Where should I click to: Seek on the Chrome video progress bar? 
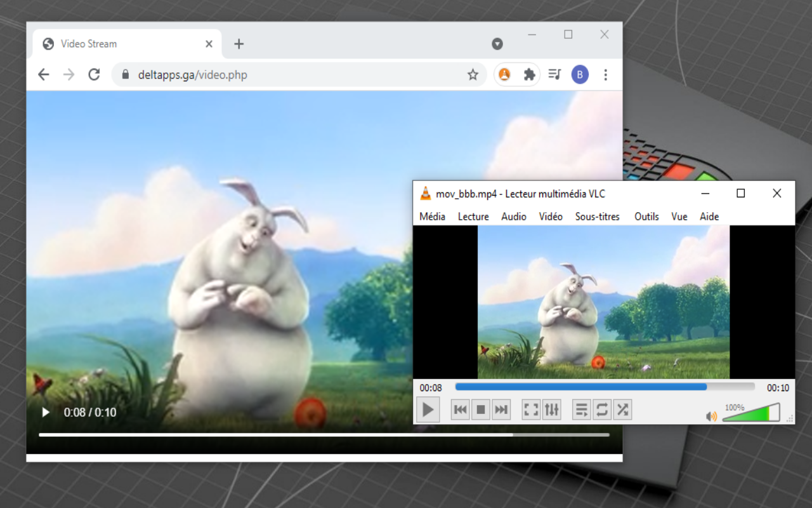tap(324, 435)
